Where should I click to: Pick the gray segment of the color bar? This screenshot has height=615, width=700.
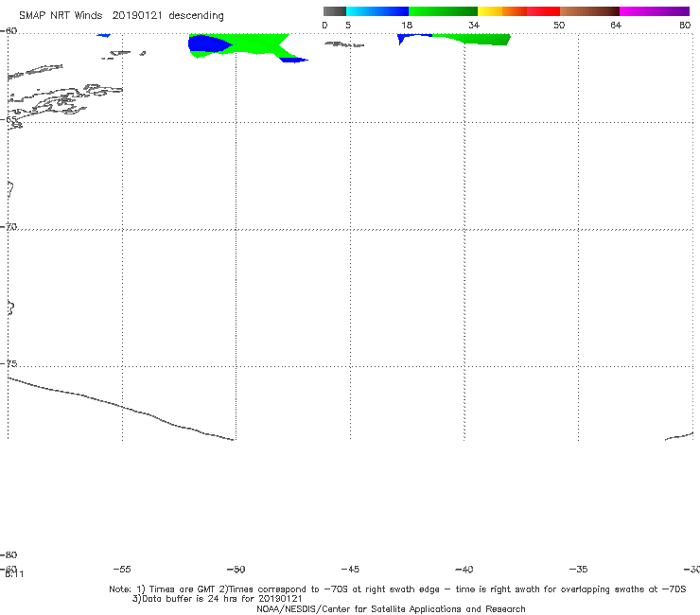pyautogui.click(x=335, y=11)
